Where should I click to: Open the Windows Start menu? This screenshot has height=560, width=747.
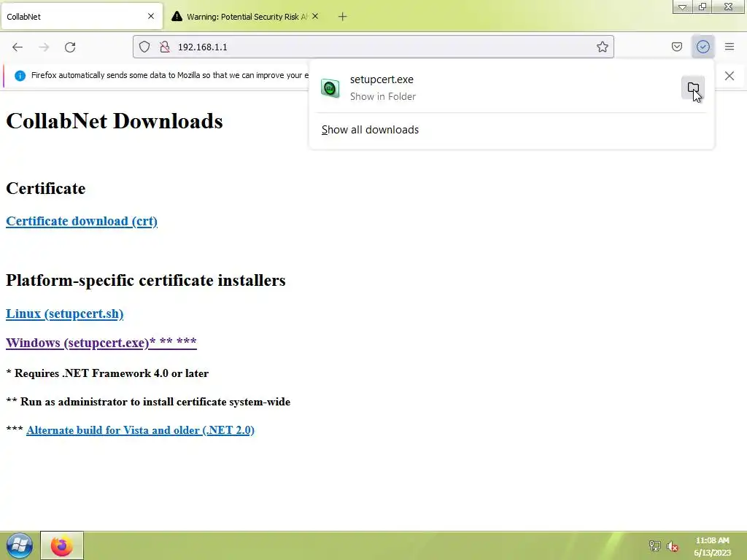click(x=20, y=545)
